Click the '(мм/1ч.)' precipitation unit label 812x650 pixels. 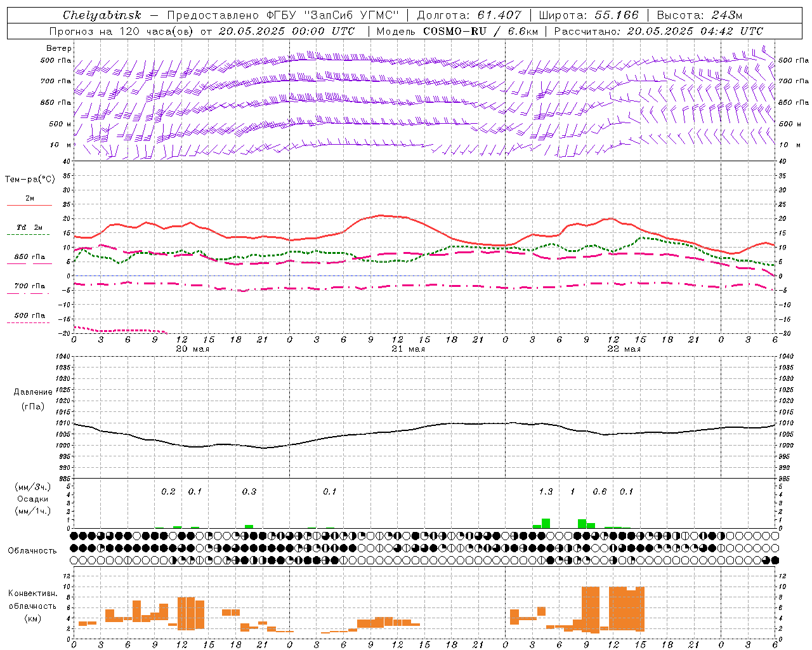pyautogui.click(x=33, y=510)
